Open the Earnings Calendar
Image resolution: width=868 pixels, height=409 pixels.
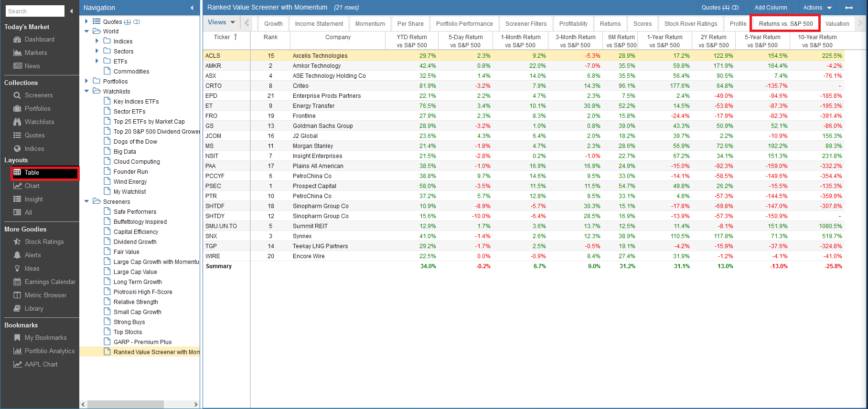point(50,282)
